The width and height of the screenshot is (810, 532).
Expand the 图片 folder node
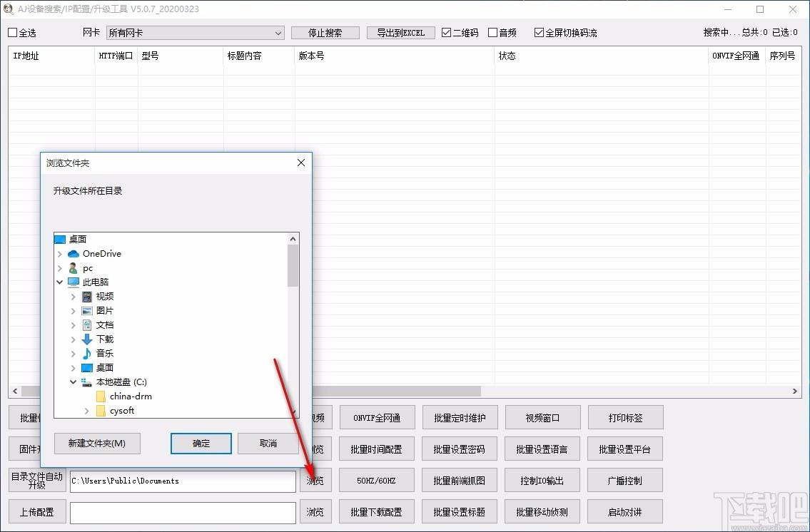[73, 311]
